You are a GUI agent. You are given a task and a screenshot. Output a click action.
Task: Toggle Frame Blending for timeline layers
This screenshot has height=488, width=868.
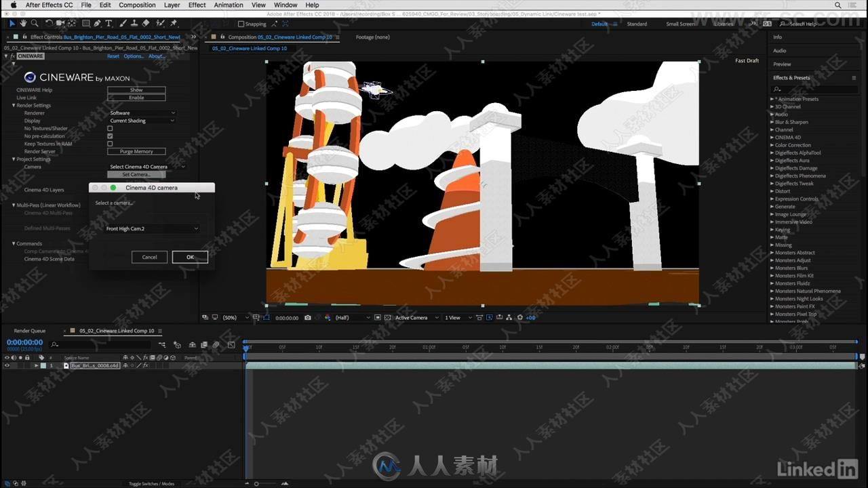pos(204,345)
